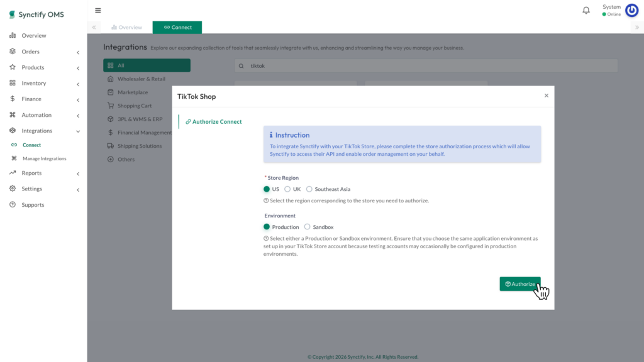Viewport: 644px width, 362px height.
Task: Click the 3PL & WMS & ERP box icon
Action: tap(111, 119)
